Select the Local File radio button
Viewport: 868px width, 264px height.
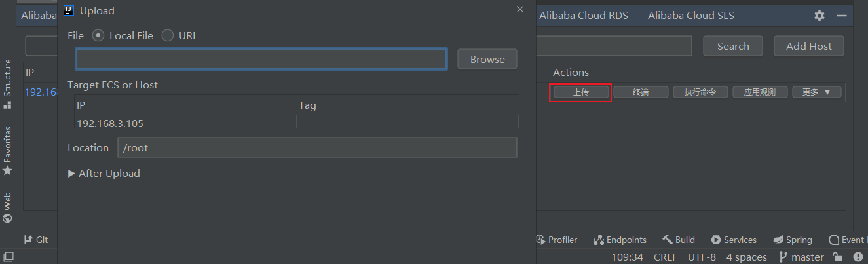click(98, 36)
